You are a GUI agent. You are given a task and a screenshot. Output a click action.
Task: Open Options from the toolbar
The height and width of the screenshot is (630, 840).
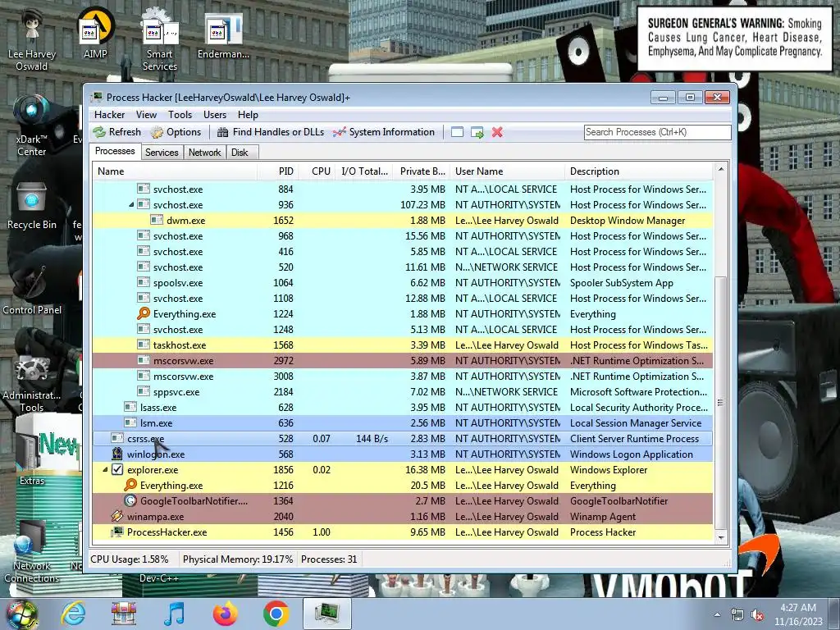click(x=176, y=132)
